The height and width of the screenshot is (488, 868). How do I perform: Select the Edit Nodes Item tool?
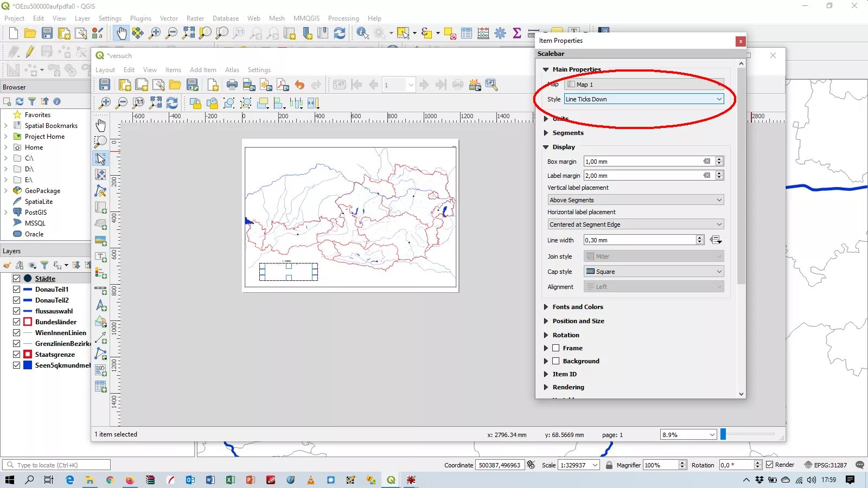(101, 191)
